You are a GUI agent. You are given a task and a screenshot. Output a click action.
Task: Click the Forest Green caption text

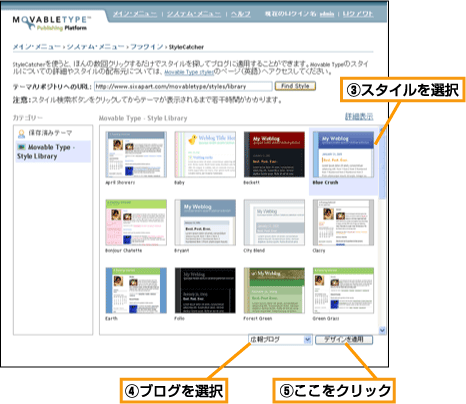coord(258,319)
